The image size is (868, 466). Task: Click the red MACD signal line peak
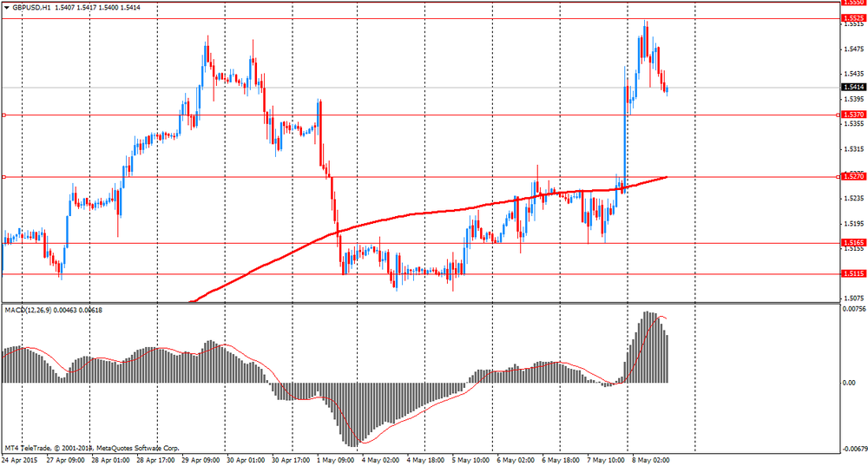tap(661, 317)
